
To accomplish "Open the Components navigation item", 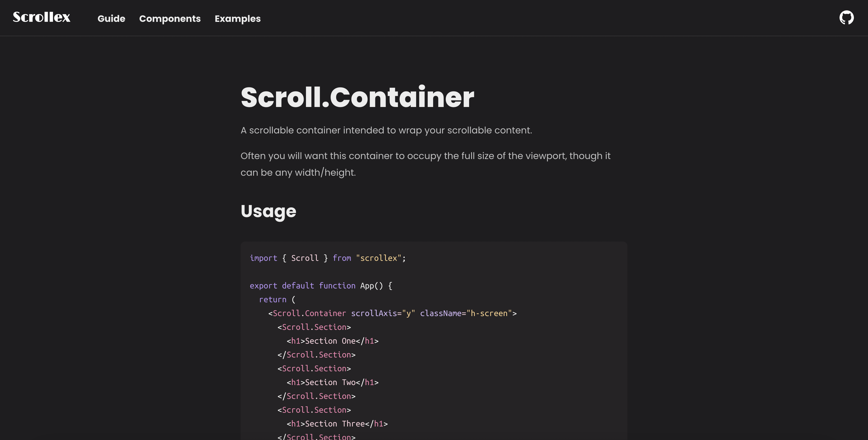I will click(x=170, y=19).
